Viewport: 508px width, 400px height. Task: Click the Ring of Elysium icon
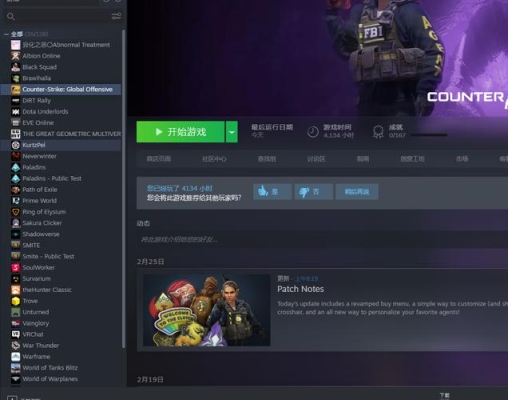tap(16, 212)
